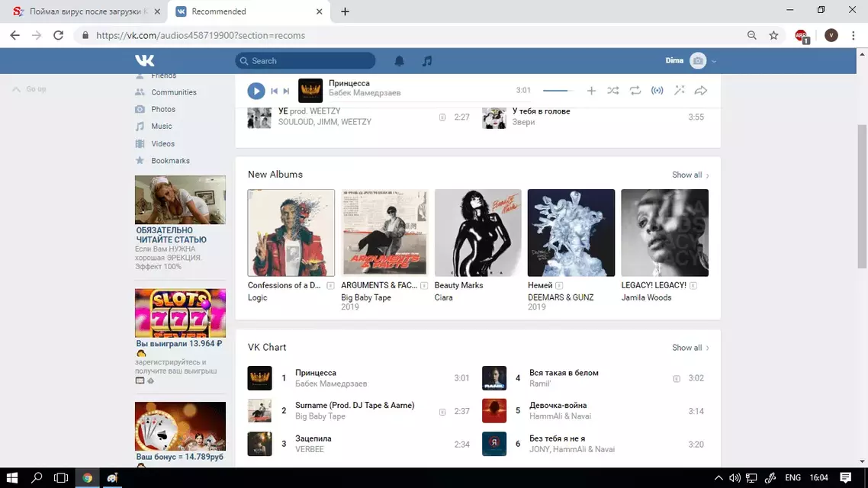Play chart track Принцесса at number 1
Screen dimensions: 868x488
(x=358, y=378)
